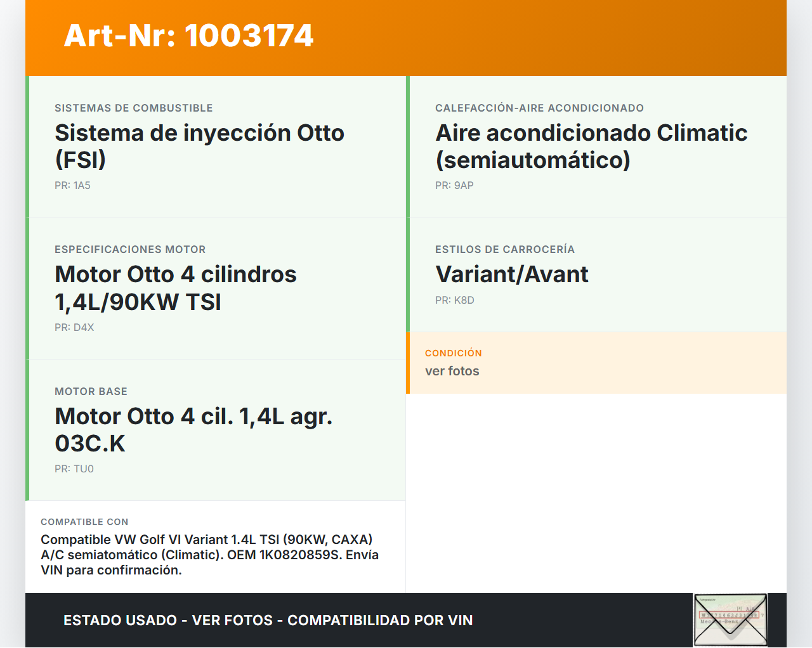Screen dimensions: 812x648
Task: Click the orange 'CONDICIÓN' label
Action: coord(454,353)
